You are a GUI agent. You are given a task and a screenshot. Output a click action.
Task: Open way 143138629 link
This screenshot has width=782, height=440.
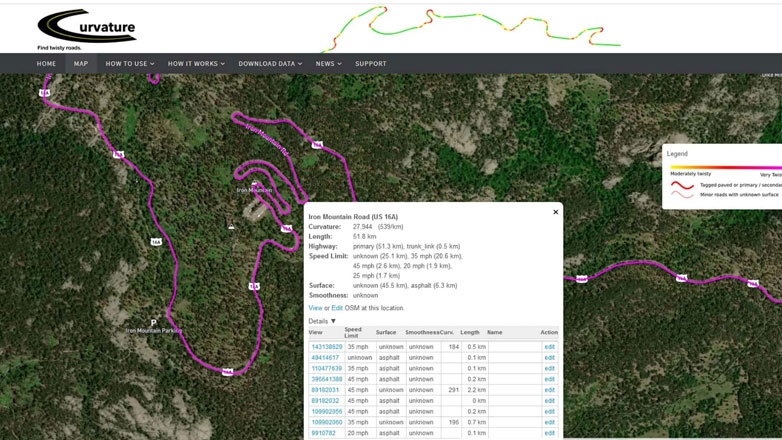click(x=326, y=347)
